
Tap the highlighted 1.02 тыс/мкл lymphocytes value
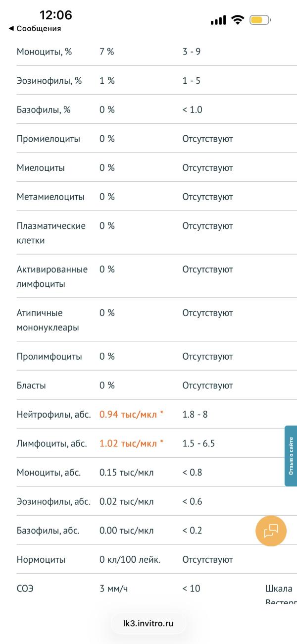[x=131, y=443]
